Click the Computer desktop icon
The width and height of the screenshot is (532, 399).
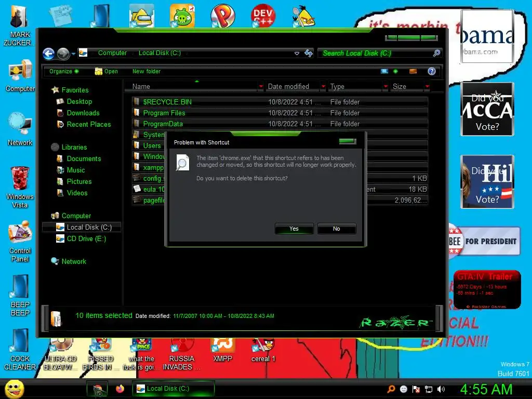[x=20, y=76]
